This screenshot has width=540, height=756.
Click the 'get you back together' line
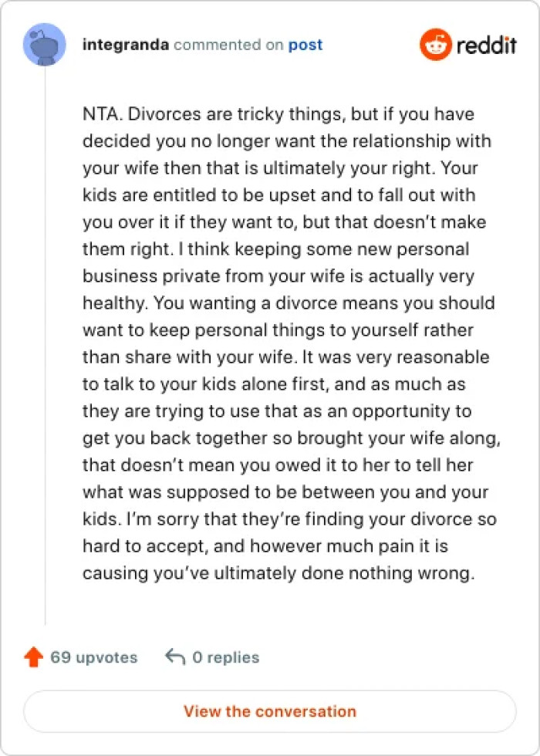(x=292, y=439)
